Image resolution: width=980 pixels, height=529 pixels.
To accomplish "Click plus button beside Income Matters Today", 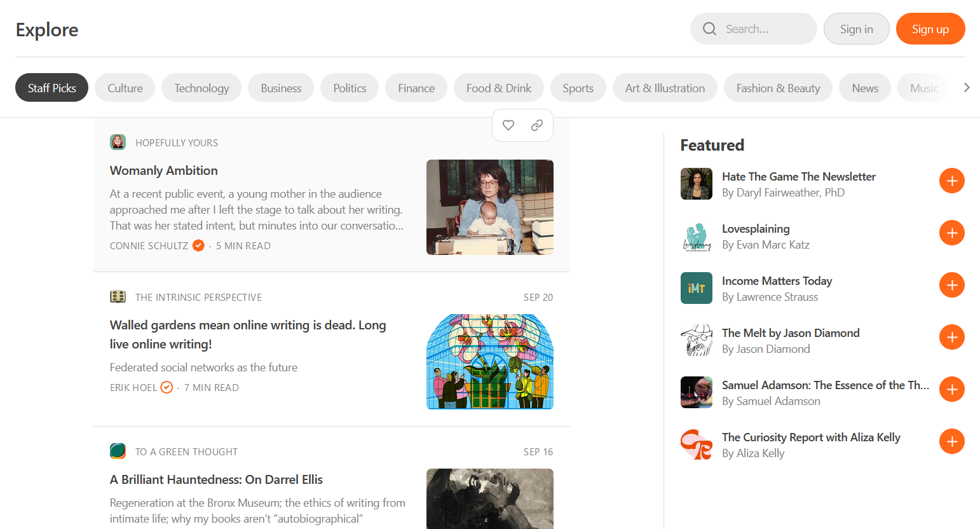I will pos(951,285).
